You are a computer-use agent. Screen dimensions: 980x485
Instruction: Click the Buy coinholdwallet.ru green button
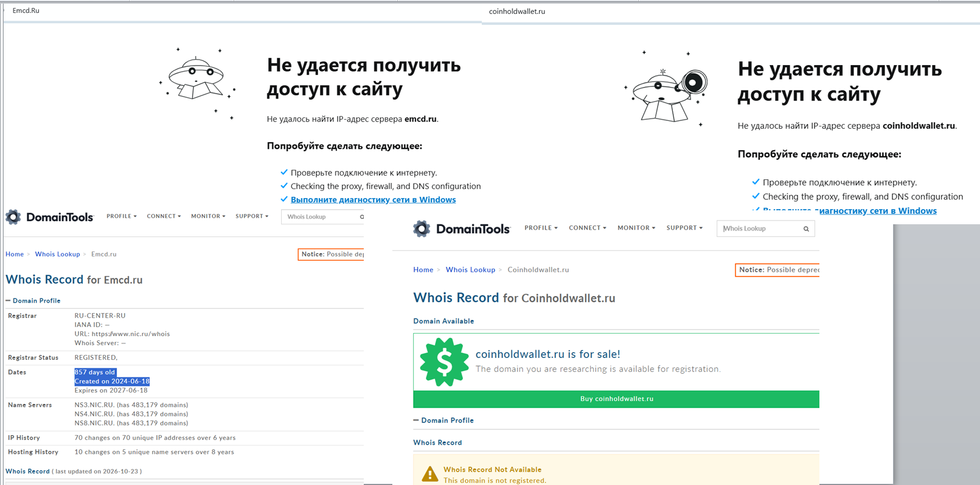click(x=616, y=399)
